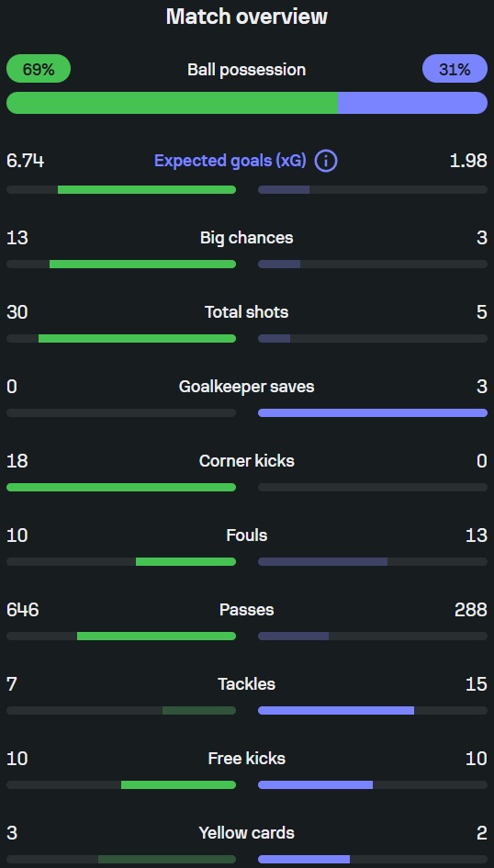Viewport: 494px width, 868px height.
Task: Select the Fouls stat label
Action: pos(247,535)
